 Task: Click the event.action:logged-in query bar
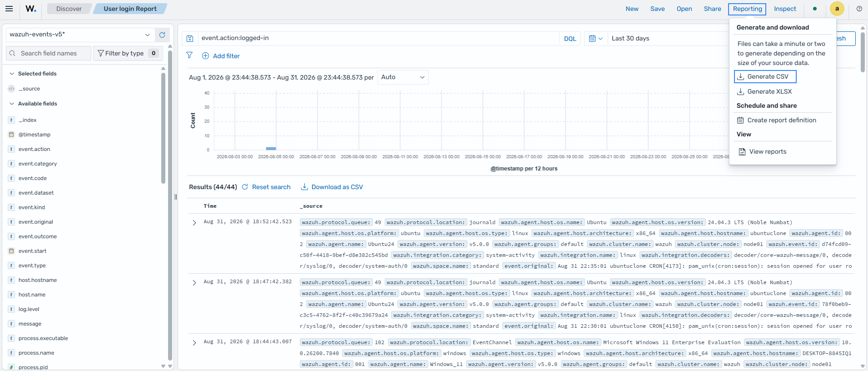pyautogui.click(x=378, y=38)
